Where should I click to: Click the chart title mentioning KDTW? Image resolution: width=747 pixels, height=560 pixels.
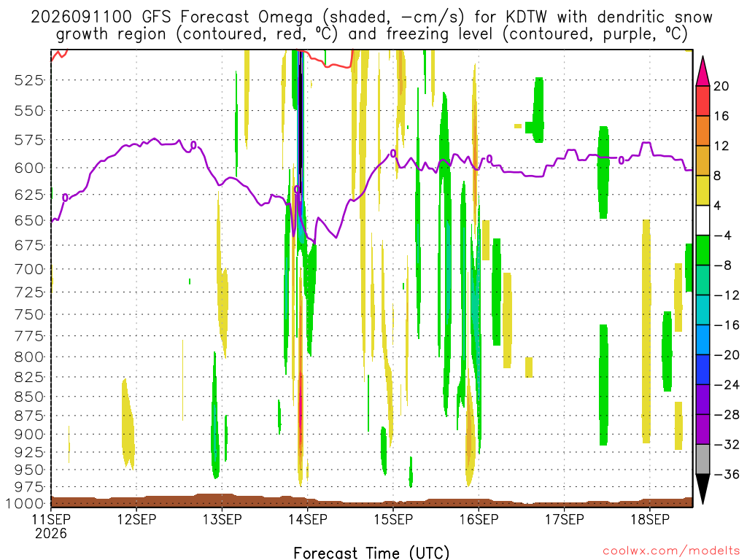tap(371, 26)
